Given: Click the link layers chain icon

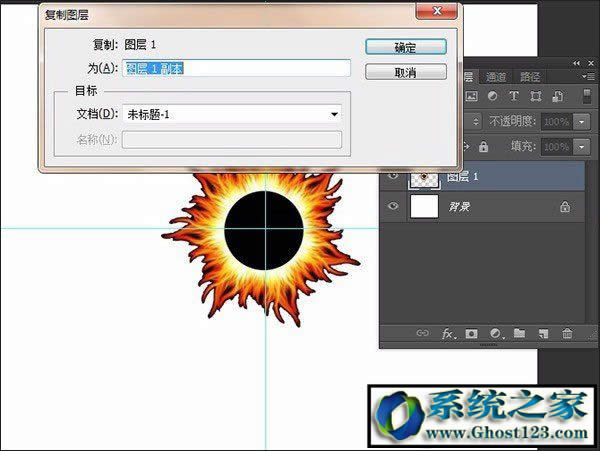Looking at the screenshot, I should point(423,333).
